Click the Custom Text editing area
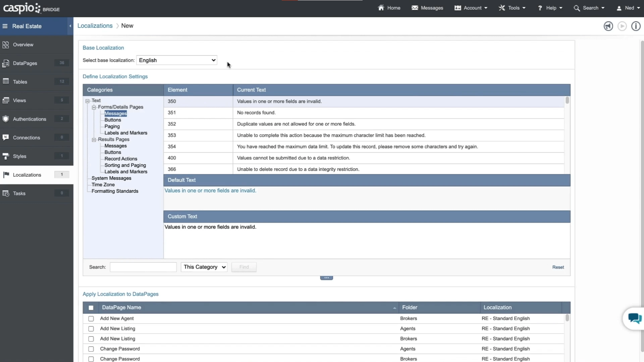This screenshot has height=362, width=644. [x=367, y=240]
